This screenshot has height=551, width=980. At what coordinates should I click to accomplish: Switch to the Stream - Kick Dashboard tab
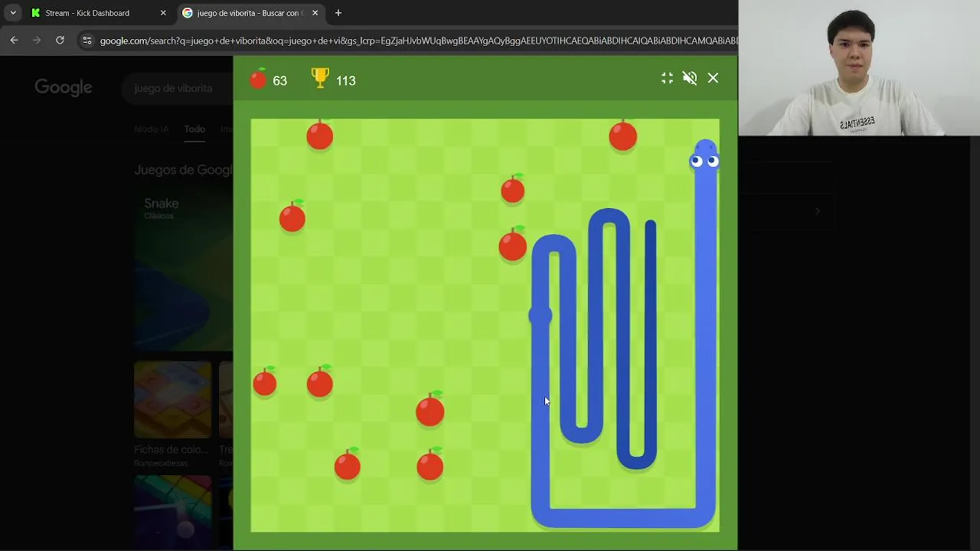point(98,13)
